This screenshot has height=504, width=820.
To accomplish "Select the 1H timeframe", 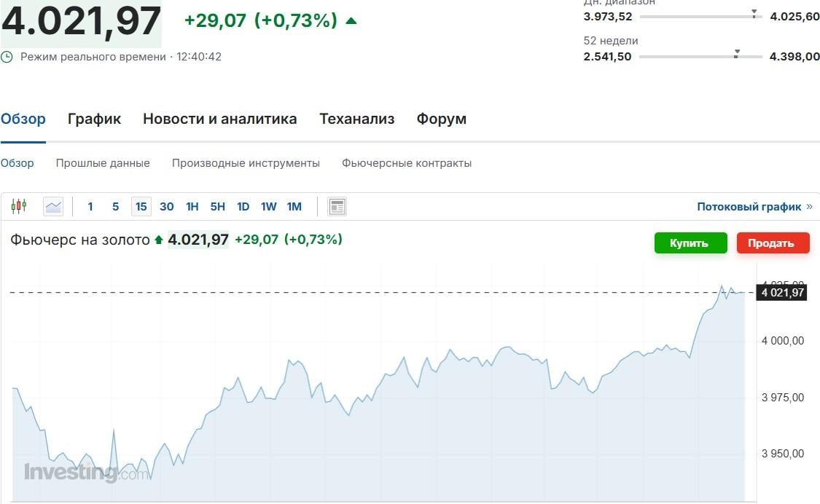I will [192, 206].
